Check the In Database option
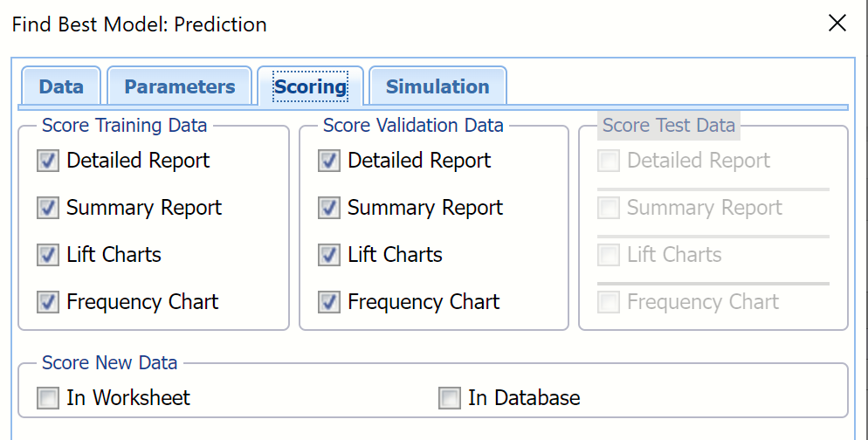Viewport: 868px width, 440px height. 450,399
